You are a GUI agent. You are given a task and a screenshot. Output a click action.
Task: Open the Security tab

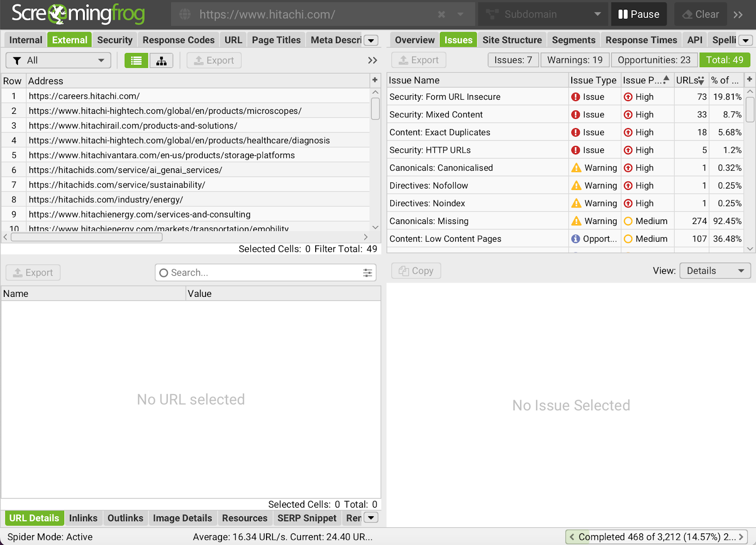click(115, 40)
